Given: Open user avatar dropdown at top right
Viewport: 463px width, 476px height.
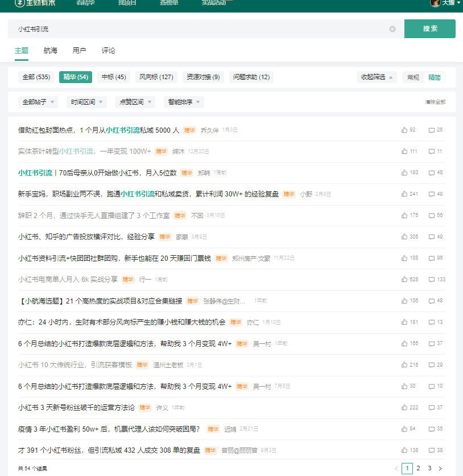Looking at the screenshot, I should 445,3.
